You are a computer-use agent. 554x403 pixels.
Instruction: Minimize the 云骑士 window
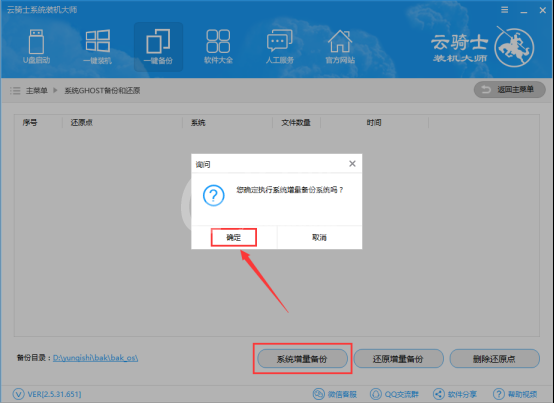coord(524,11)
